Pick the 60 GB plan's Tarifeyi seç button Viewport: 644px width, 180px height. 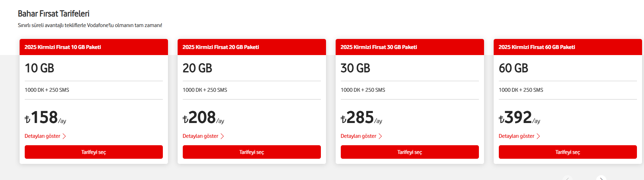point(568,152)
